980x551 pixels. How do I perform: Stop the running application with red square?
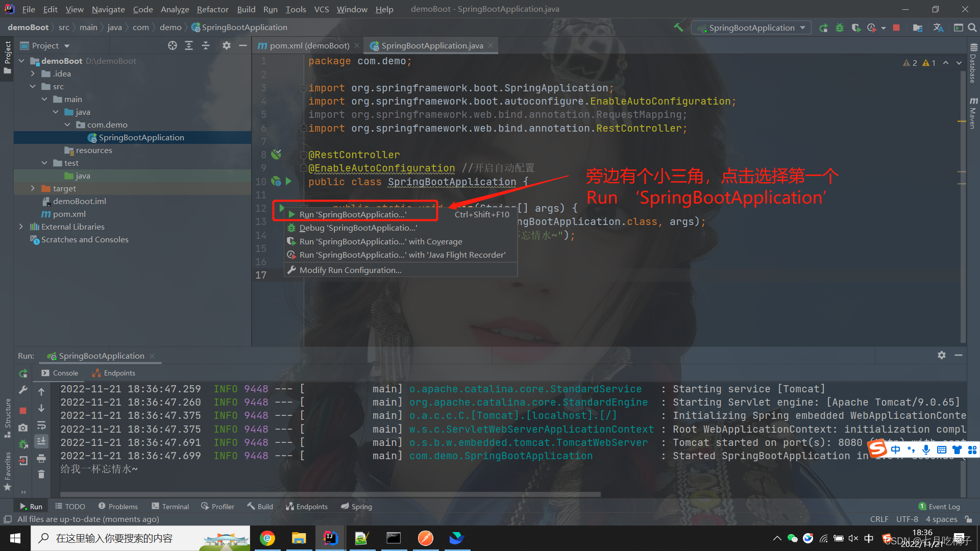pos(896,28)
